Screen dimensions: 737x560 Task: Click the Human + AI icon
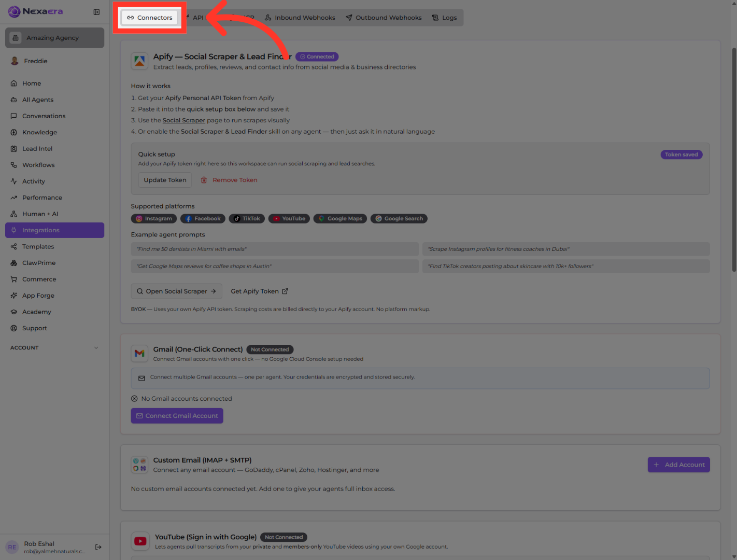tap(14, 214)
